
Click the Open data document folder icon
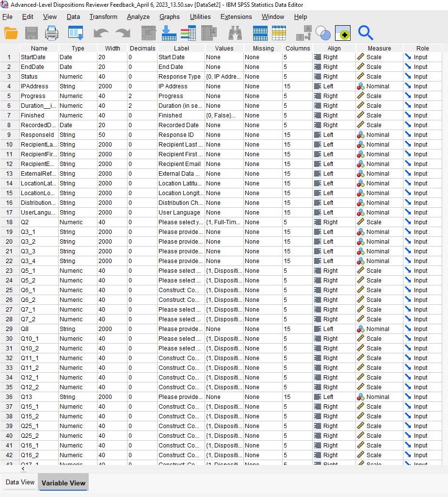click(11, 33)
